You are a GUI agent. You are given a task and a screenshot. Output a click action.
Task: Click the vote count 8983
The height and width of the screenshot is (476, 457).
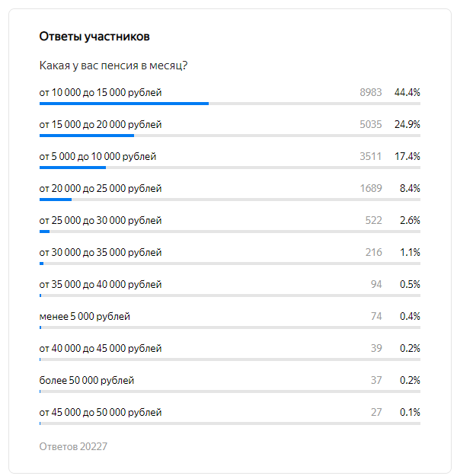(370, 92)
